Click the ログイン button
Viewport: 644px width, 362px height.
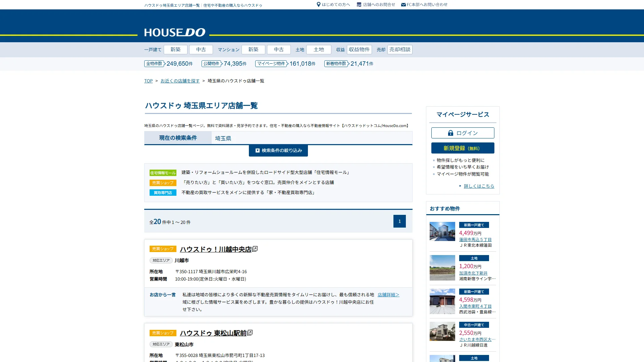coord(463,133)
